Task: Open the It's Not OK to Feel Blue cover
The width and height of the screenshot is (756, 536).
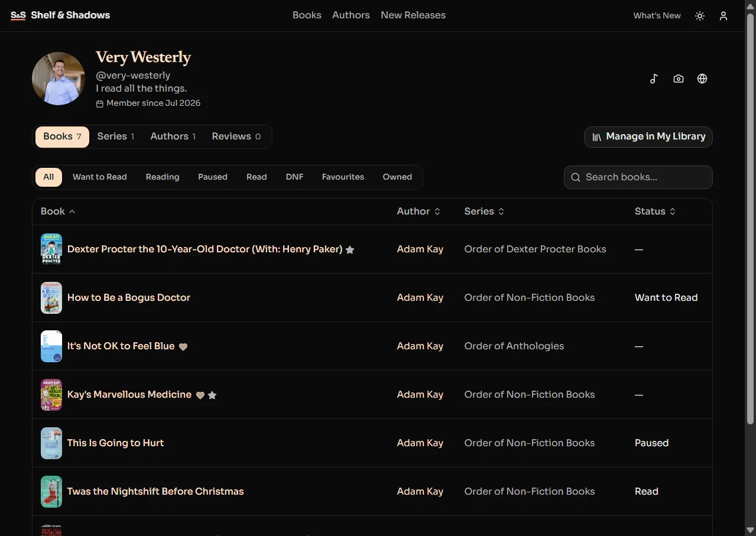Action: pyautogui.click(x=51, y=346)
